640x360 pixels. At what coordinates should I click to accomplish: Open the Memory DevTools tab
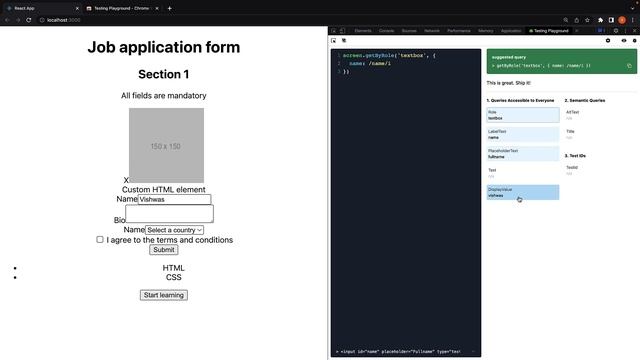coord(486,31)
